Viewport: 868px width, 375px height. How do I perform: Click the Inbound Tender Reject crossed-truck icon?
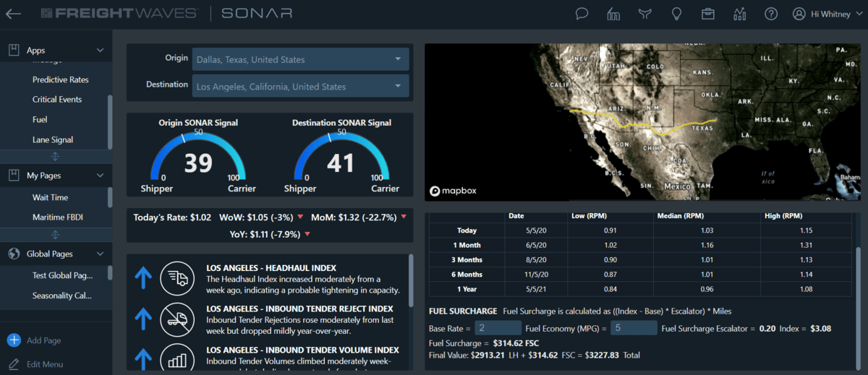click(x=177, y=318)
